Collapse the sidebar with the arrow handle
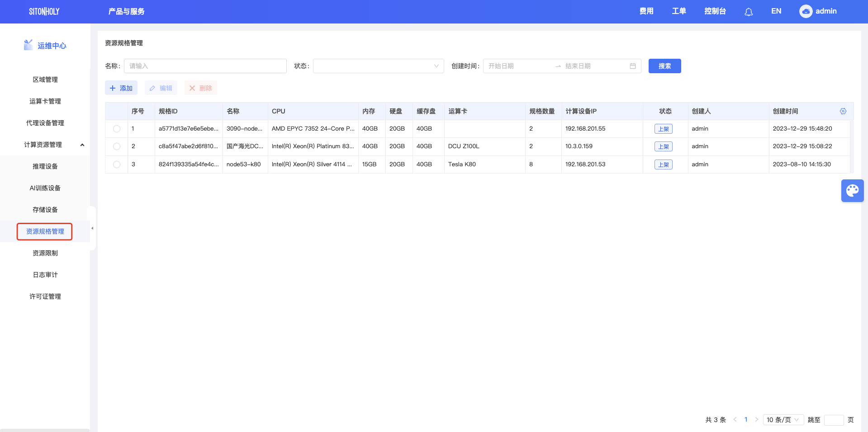Viewport: 868px width, 432px height. [x=92, y=228]
